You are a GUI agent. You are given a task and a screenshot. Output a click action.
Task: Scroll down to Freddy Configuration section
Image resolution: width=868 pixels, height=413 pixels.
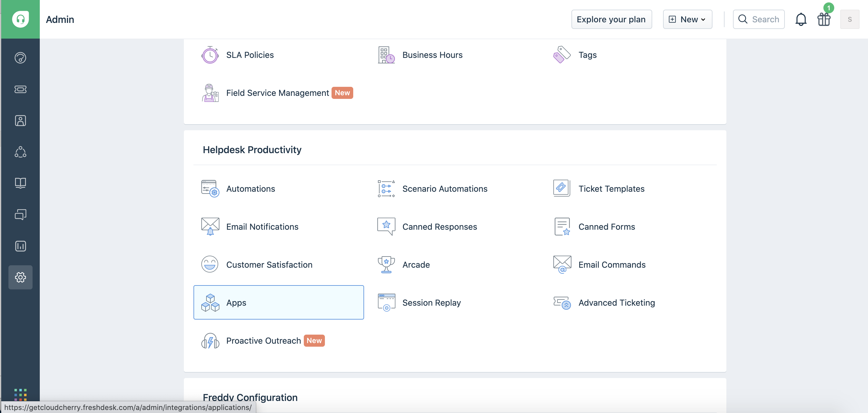pyautogui.click(x=250, y=397)
